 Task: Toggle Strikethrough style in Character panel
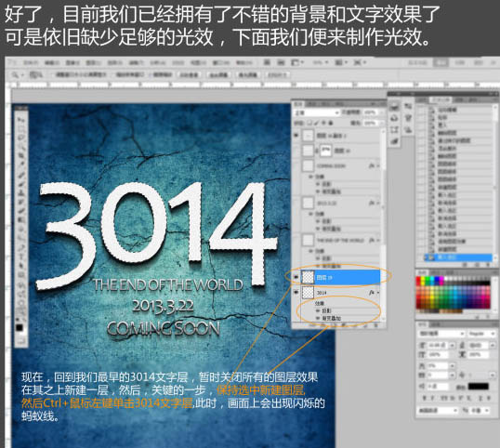click(x=489, y=398)
